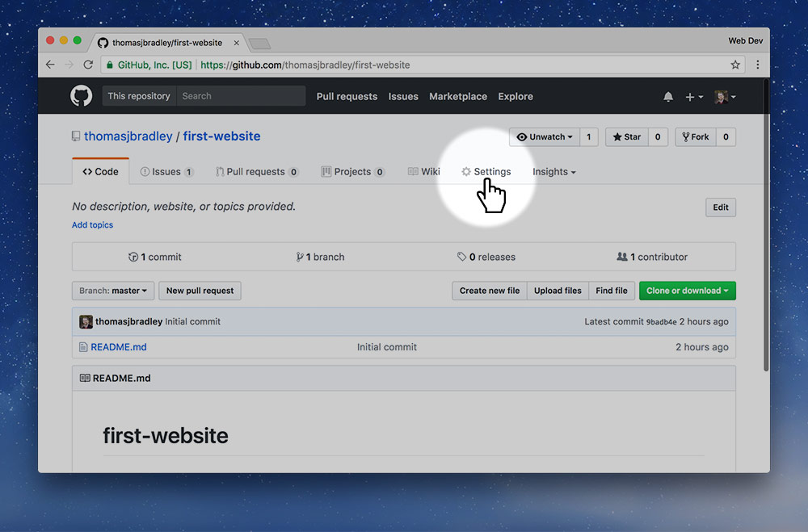Click the browser address bar URL

(305, 65)
